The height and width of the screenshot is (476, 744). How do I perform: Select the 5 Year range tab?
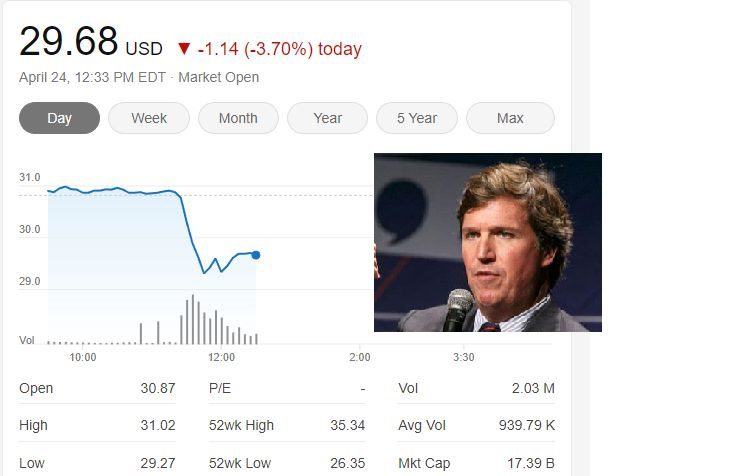[x=416, y=118]
